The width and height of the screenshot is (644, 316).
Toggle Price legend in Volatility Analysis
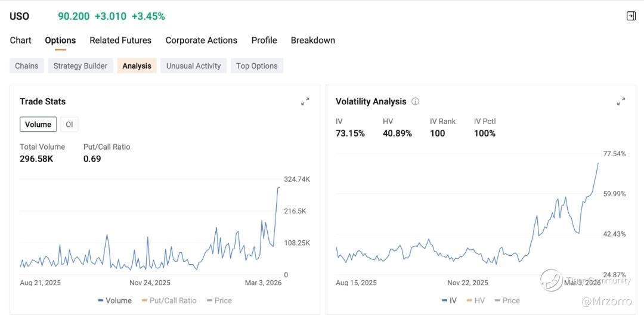click(507, 300)
